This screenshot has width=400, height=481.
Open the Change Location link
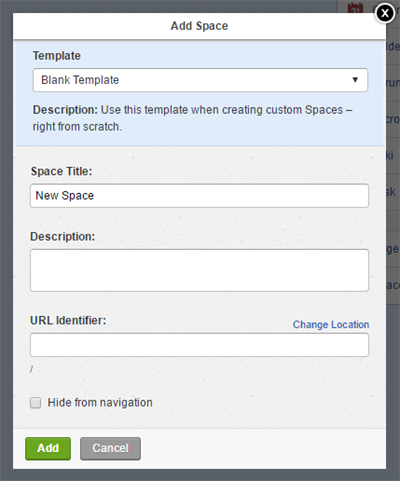point(331,325)
